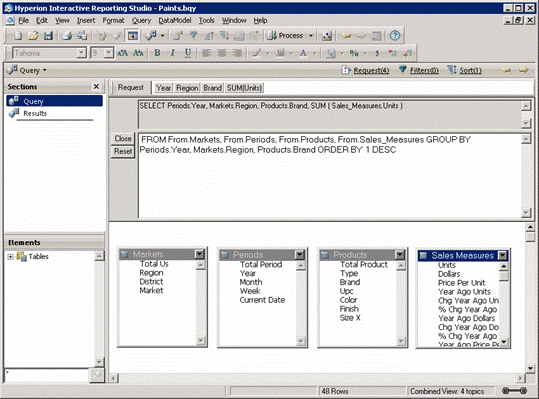Open the Insert menu
The height and width of the screenshot is (399, 539).
[x=86, y=21]
